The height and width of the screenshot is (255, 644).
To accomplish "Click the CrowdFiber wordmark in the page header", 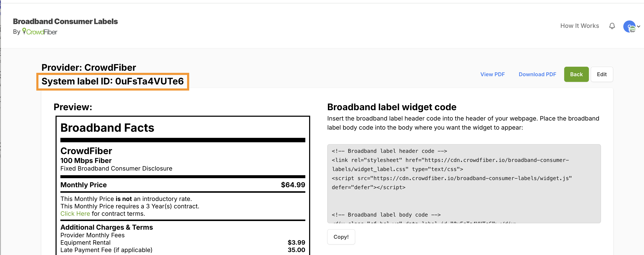I will click(41, 32).
